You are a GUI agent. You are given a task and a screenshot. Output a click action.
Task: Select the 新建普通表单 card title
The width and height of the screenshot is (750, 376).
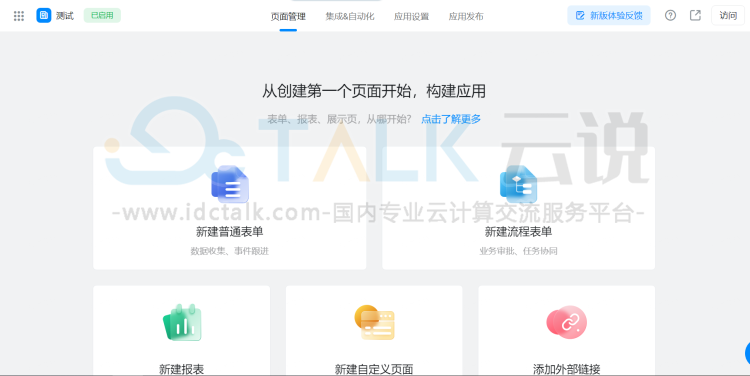point(230,232)
